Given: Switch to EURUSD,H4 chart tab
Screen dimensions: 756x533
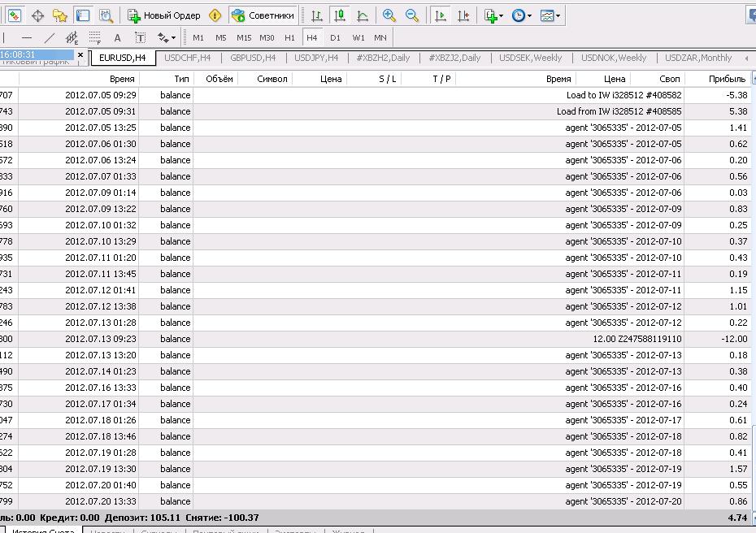Looking at the screenshot, I should tap(123, 58).
